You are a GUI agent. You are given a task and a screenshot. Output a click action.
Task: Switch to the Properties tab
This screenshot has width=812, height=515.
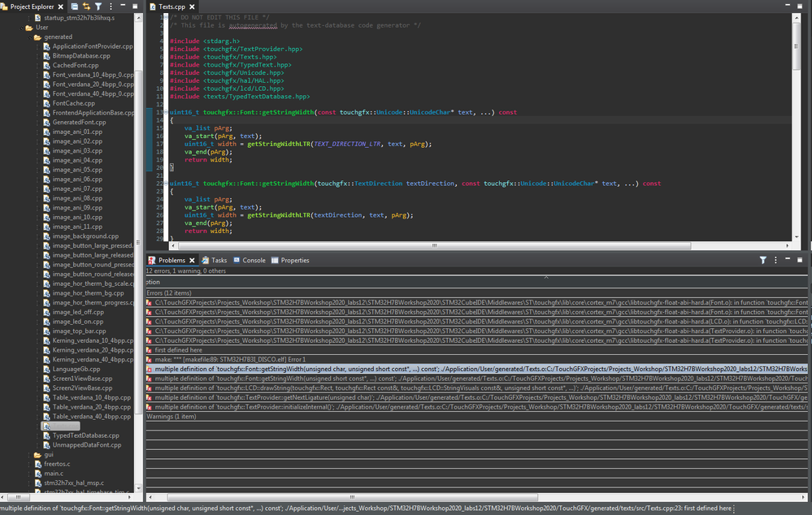click(x=290, y=261)
